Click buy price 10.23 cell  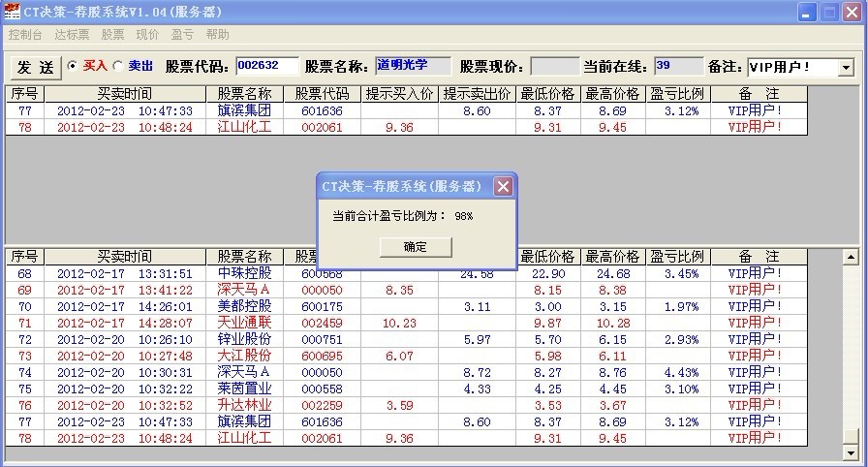(x=399, y=324)
